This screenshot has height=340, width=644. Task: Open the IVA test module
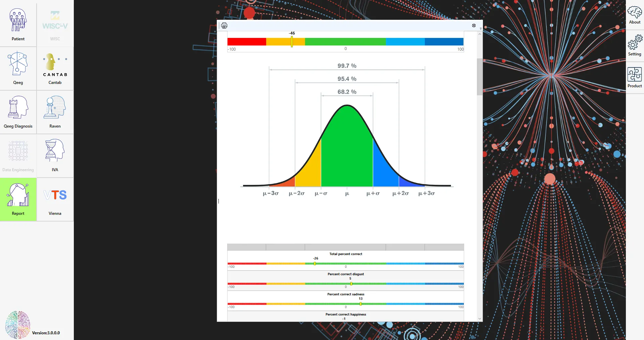(55, 155)
